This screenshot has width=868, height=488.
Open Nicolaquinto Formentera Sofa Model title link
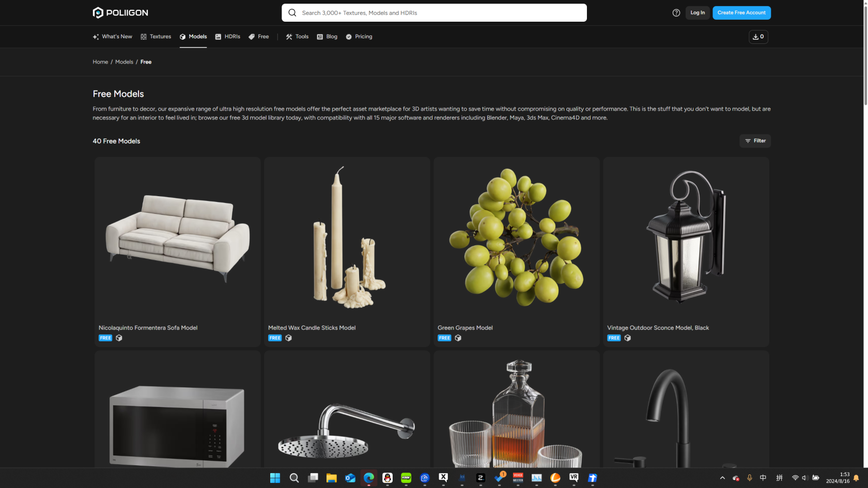point(148,328)
